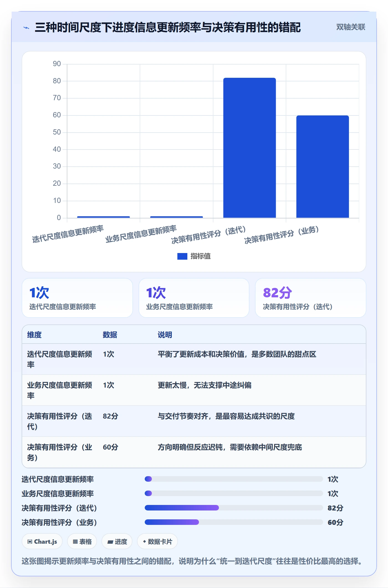Click the grid icon in 表格 chip
Image resolution: width=388 pixels, height=588 pixels.
75,542
